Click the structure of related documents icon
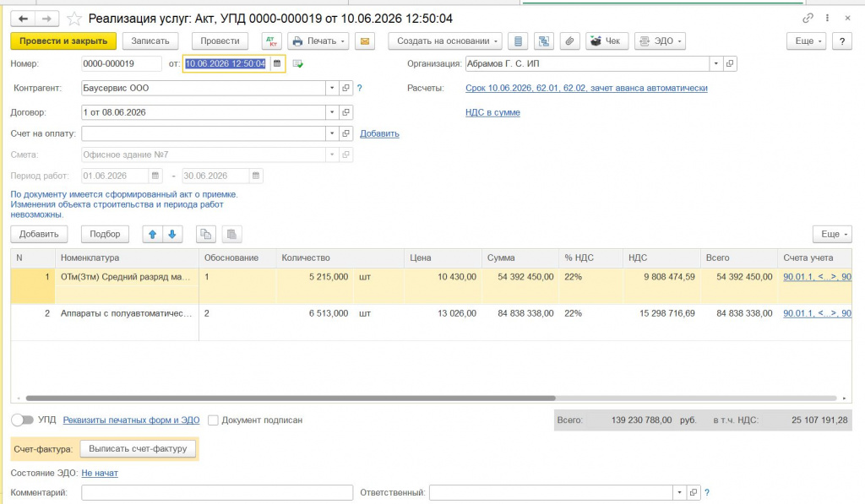Viewport: 865px width, 504px height. 543,41
